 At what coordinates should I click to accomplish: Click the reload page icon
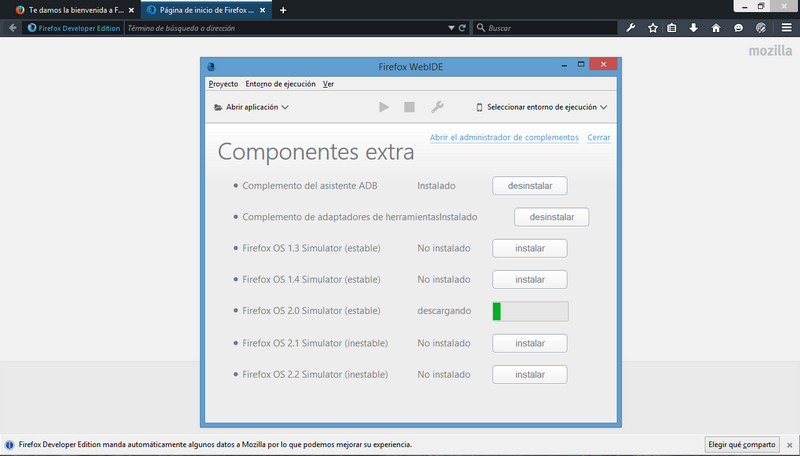tap(462, 28)
